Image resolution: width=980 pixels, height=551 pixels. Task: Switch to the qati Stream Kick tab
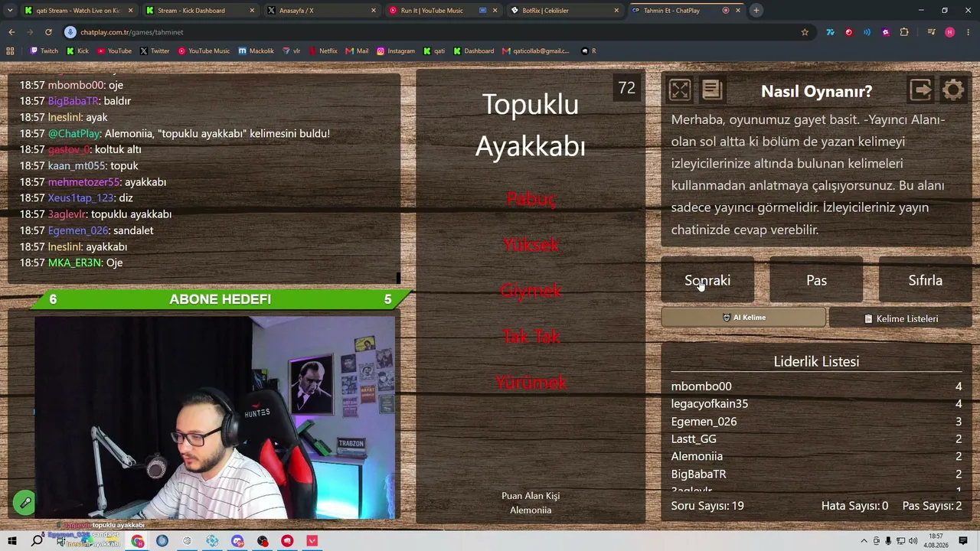pos(79,11)
